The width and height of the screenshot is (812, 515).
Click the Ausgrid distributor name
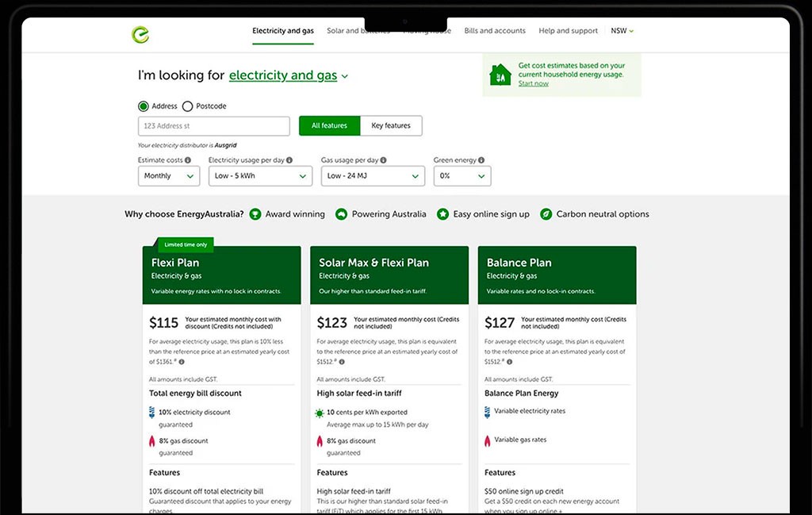[226, 145]
